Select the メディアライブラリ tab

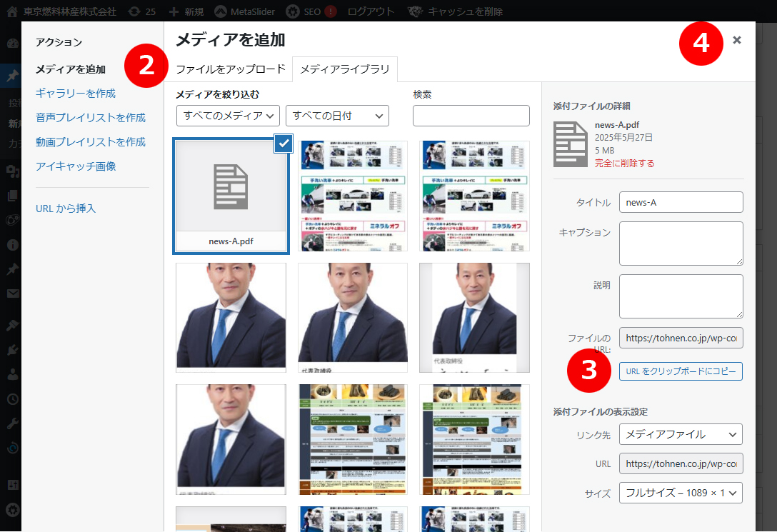pos(345,69)
